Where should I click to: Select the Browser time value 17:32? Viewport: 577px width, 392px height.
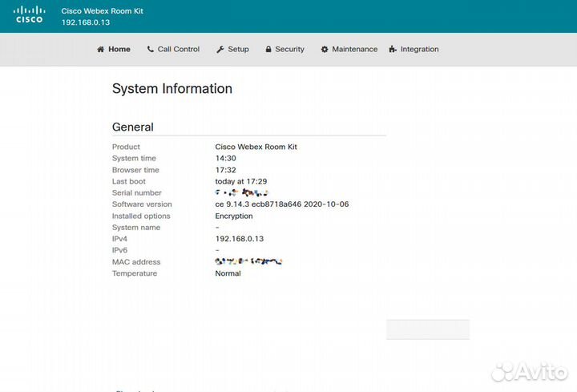[225, 170]
